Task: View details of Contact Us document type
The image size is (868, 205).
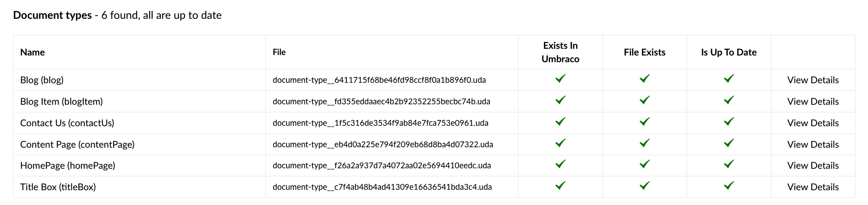Action: tap(813, 123)
